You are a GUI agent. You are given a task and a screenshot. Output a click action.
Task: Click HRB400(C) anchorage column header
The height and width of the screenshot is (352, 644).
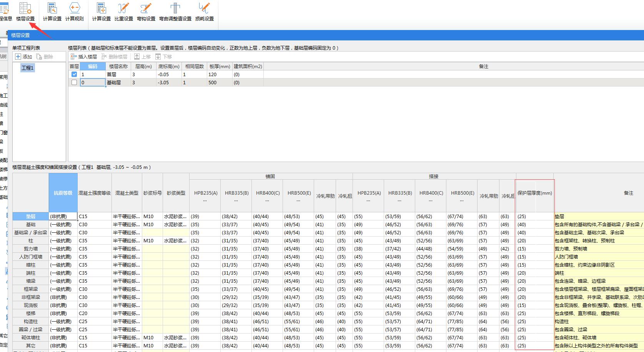[268, 195]
